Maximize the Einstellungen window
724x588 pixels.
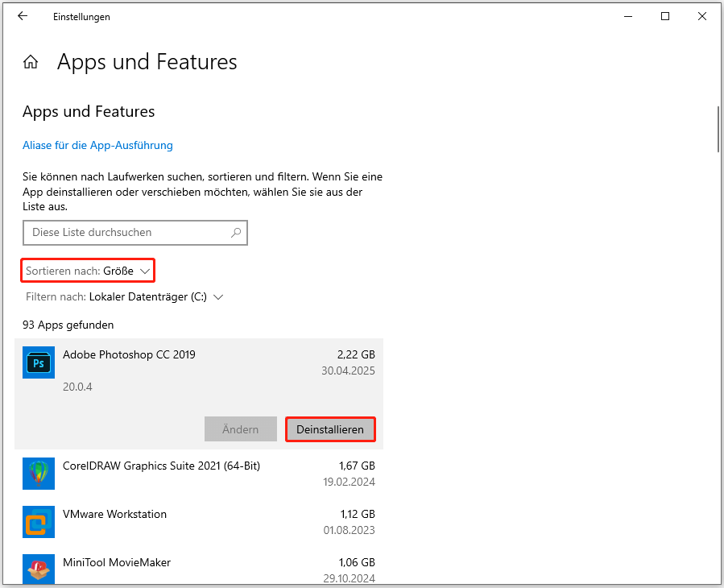pos(665,16)
